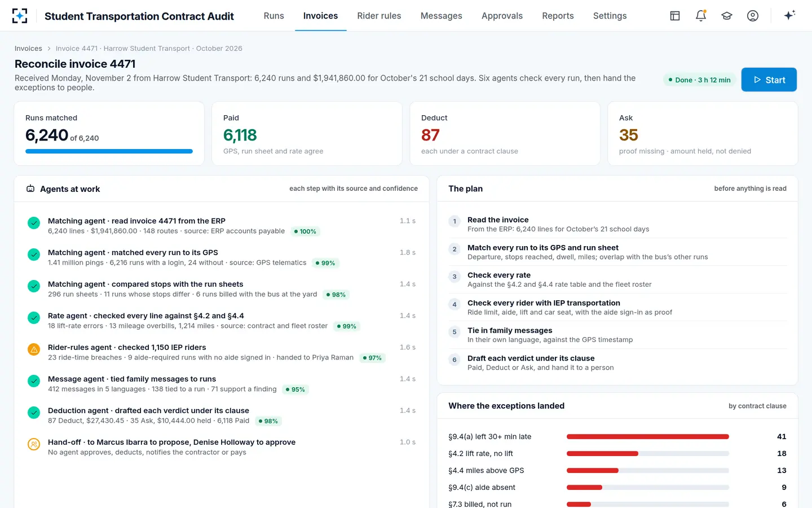Click the Tie in family messages step
Viewport: 812px width, 508px height.
617,335
